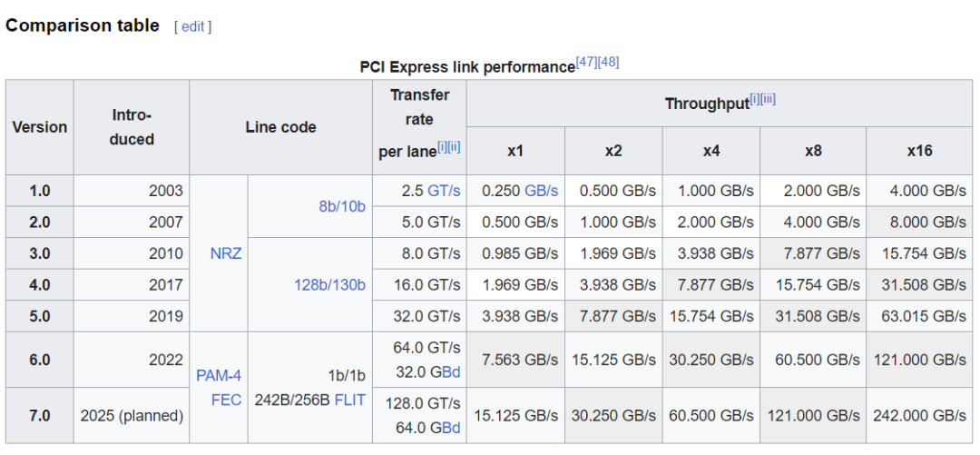Viewport: 980px width, 455px height.
Task: Click the GB/s link in 0.250 GB/s cell
Action: coord(542,191)
